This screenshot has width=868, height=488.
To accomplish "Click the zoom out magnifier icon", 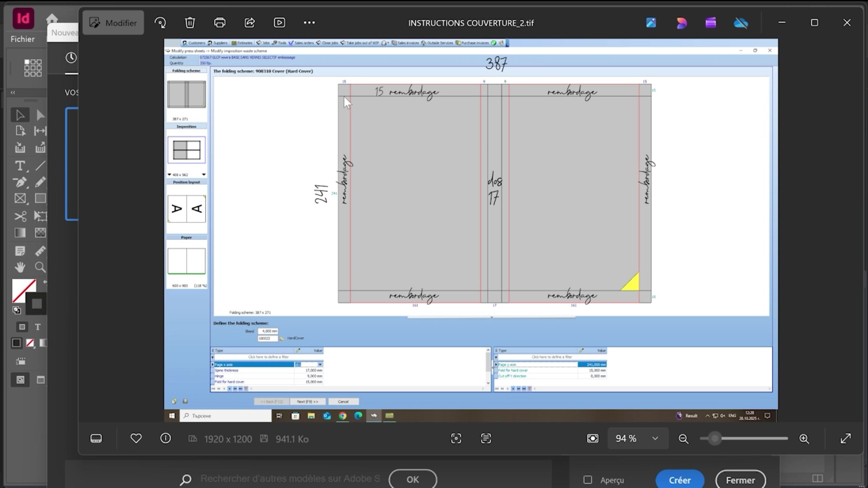I will coord(683,439).
